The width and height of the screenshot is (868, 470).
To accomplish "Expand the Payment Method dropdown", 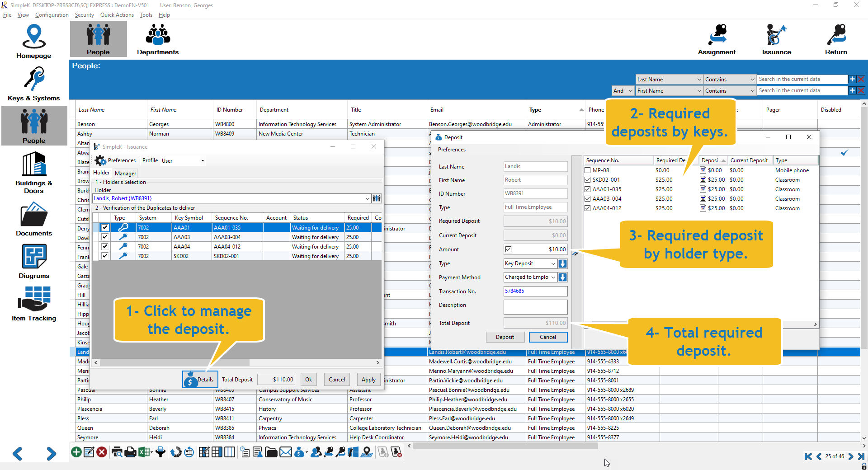I will (x=553, y=277).
